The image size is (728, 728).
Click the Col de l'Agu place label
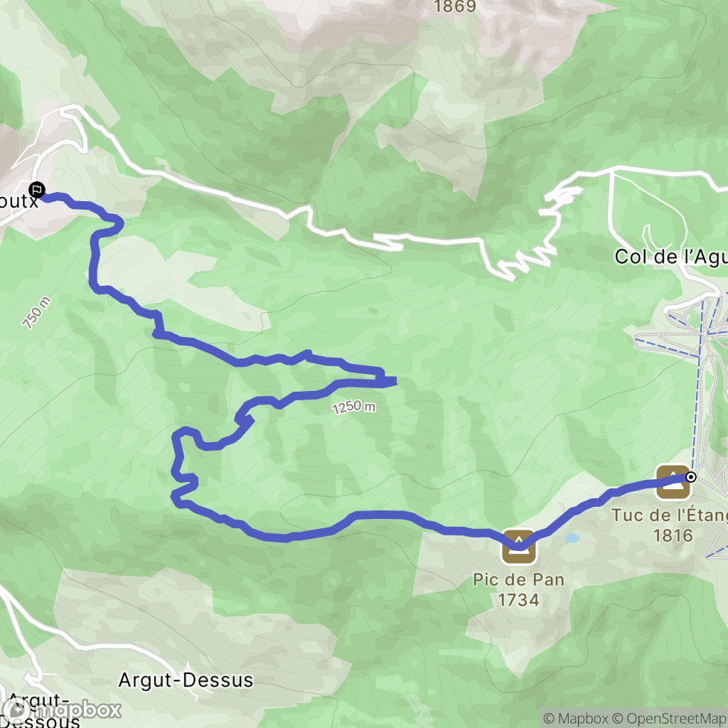(x=671, y=257)
